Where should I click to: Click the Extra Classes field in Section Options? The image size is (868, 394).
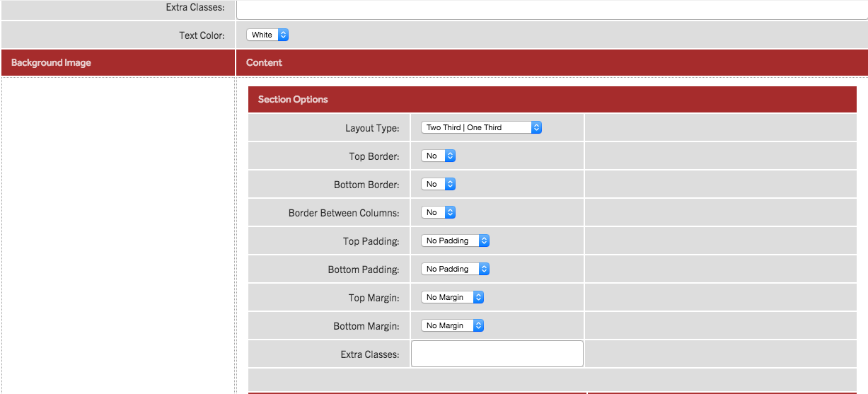pyautogui.click(x=497, y=354)
